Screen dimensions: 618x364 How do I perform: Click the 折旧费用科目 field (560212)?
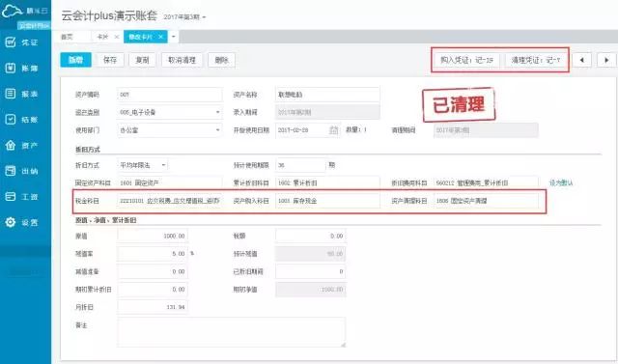coord(486,182)
